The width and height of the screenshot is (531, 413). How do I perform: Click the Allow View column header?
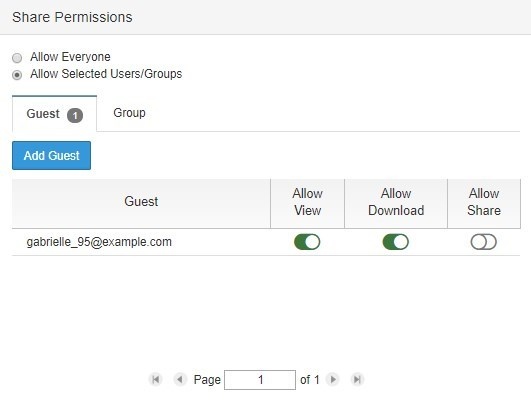tap(307, 204)
